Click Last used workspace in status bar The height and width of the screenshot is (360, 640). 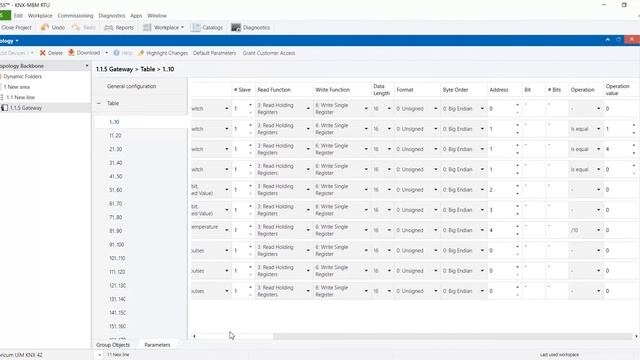[559, 355]
